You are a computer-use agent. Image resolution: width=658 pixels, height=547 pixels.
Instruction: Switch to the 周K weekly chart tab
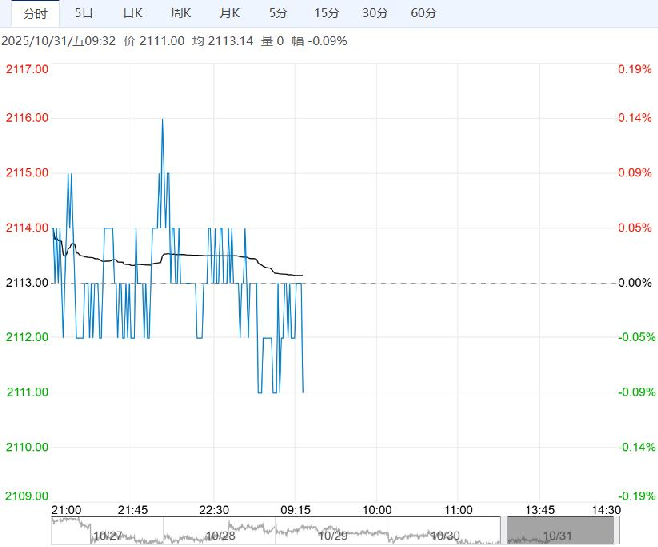pyautogui.click(x=181, y=13)
